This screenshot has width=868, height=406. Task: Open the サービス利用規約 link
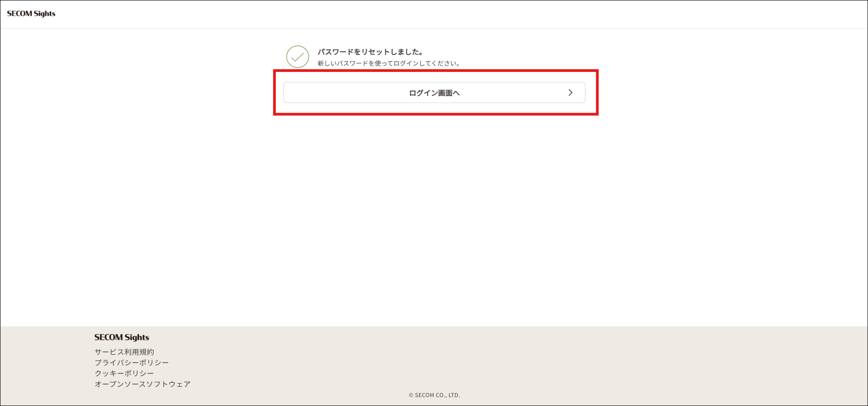coord(124,352)
